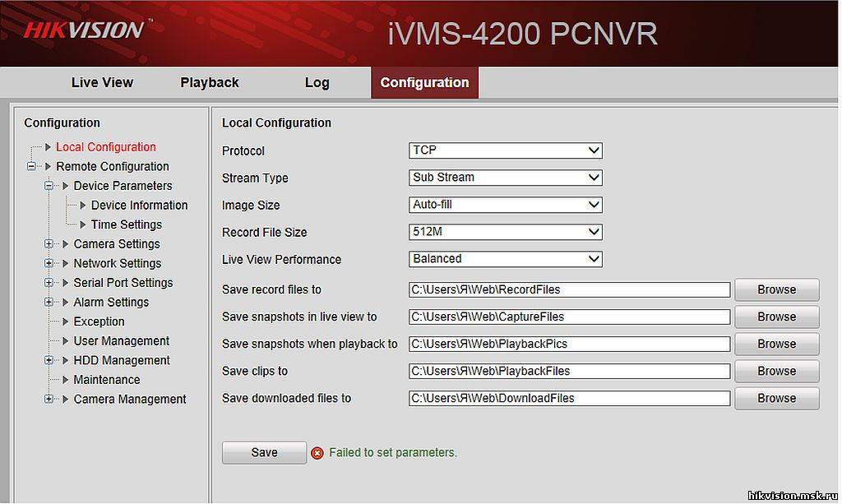Image resolution: width=842 pixels, height=504 pixels.
Task: Click the RecordFiles path field
Action: click(x=569, y=289)
